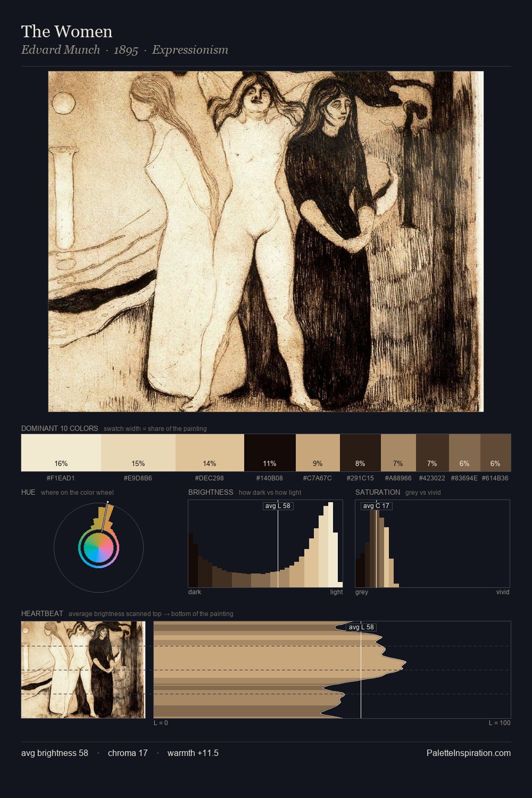Click the 'DOMINANT 10 COLORS' heading
The image size is (532, 798).
(60, 428)
